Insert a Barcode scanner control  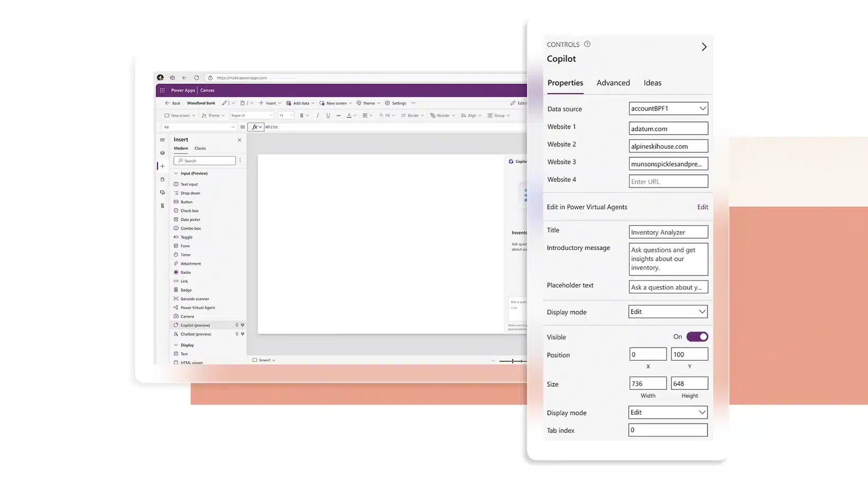(x=191, y=299)
